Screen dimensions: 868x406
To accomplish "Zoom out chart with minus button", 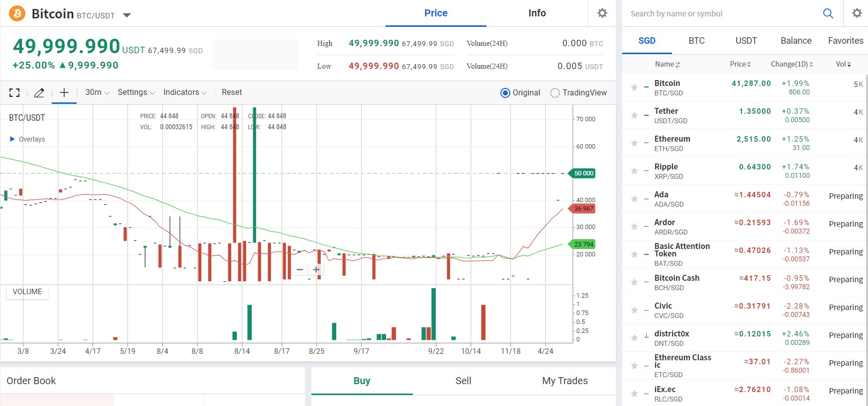I will 300,269.
